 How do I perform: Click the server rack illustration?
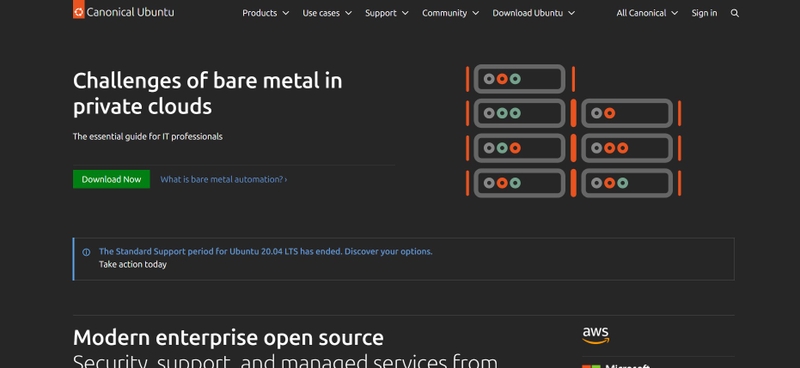pyautogui.click(x=573, y=131)
